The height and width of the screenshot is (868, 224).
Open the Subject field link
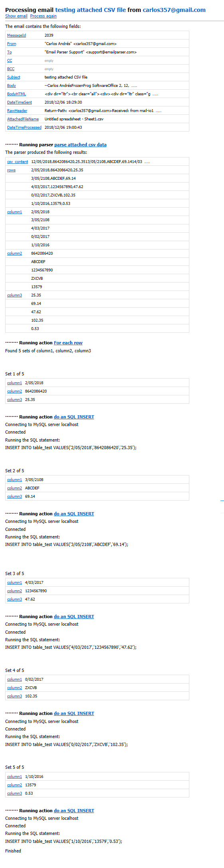(x=14, y=77)
